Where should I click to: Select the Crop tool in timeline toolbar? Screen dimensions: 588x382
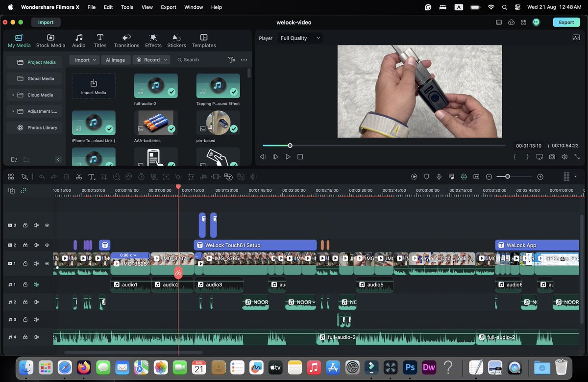104,177
